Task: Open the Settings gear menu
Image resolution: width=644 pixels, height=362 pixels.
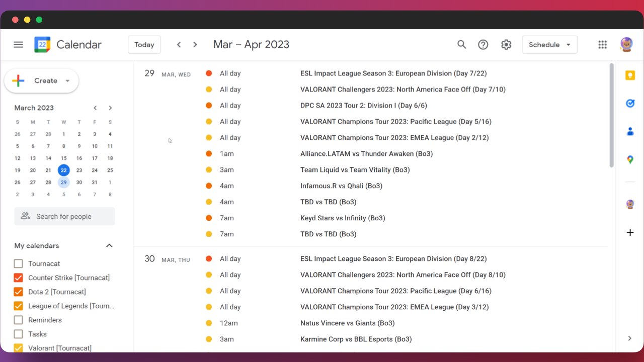Action: (506, 45)
